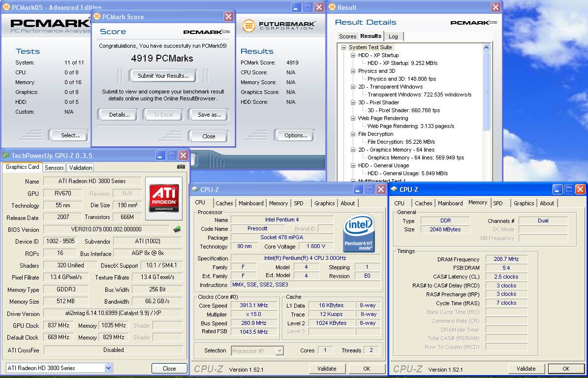Viewport: 588px width, 378px height.
Task: Click the Bus Interface 'AGP 8x @ 8x' field
Action: [x=148, y=253]
